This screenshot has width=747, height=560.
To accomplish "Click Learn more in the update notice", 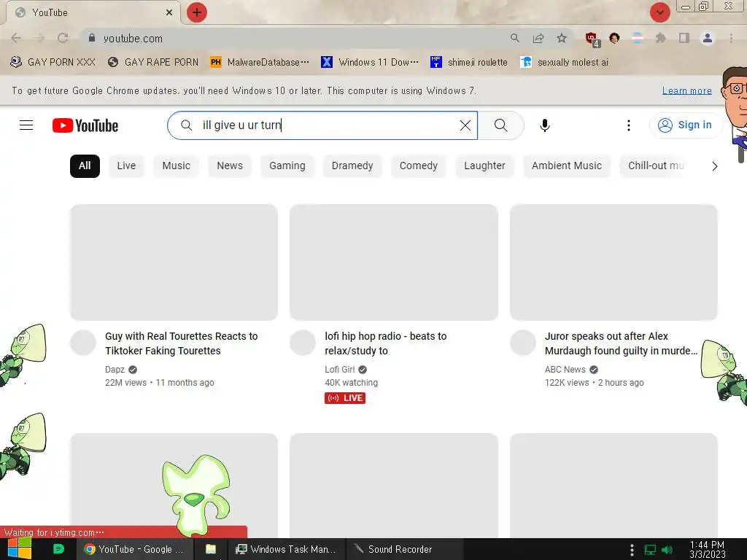I will (686, 90).
